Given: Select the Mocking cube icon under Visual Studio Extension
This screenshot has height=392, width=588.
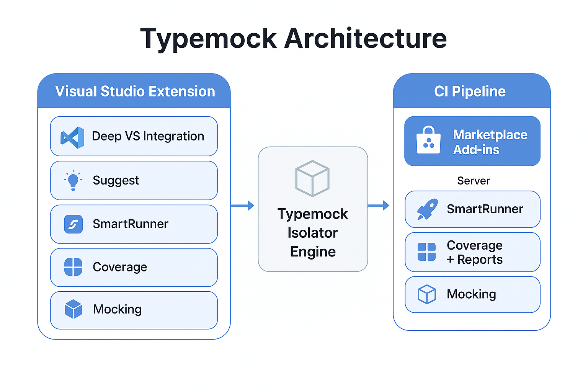Looking at the screenshot, I should click(73, 309).
